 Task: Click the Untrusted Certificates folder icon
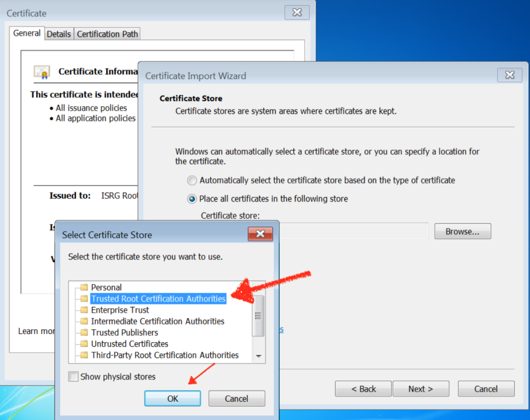(x=83, y=343)
